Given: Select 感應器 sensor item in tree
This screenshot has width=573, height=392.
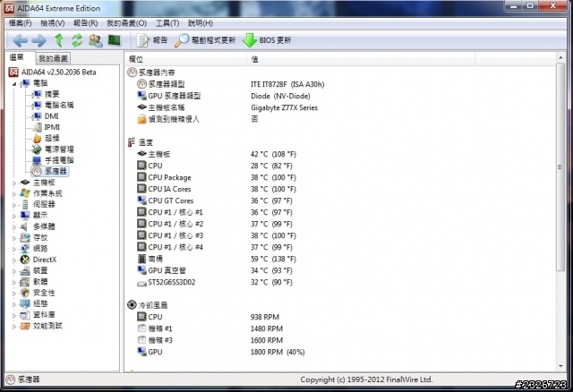Looking at the screenshot, I should click(56, 171).
